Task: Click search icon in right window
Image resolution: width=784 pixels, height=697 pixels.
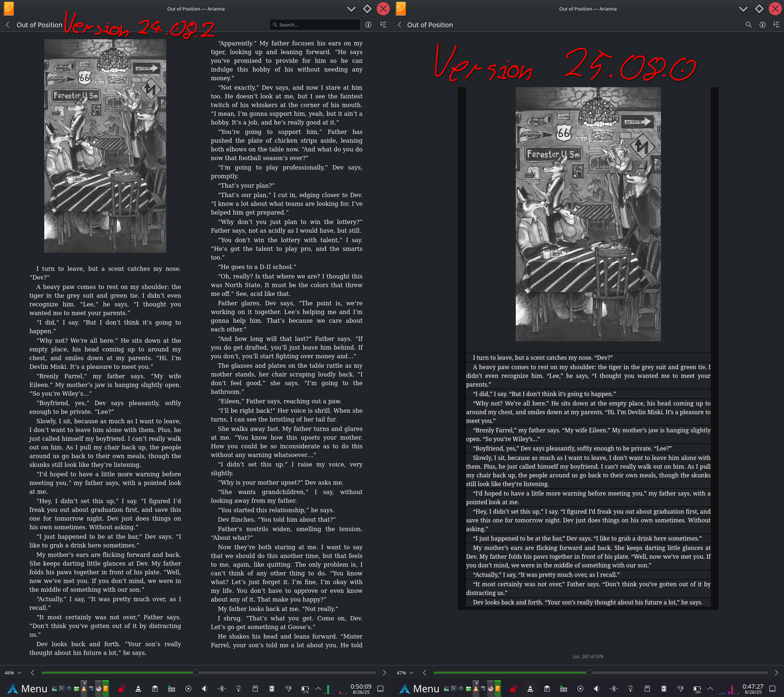Action: (x=748, y=25)
